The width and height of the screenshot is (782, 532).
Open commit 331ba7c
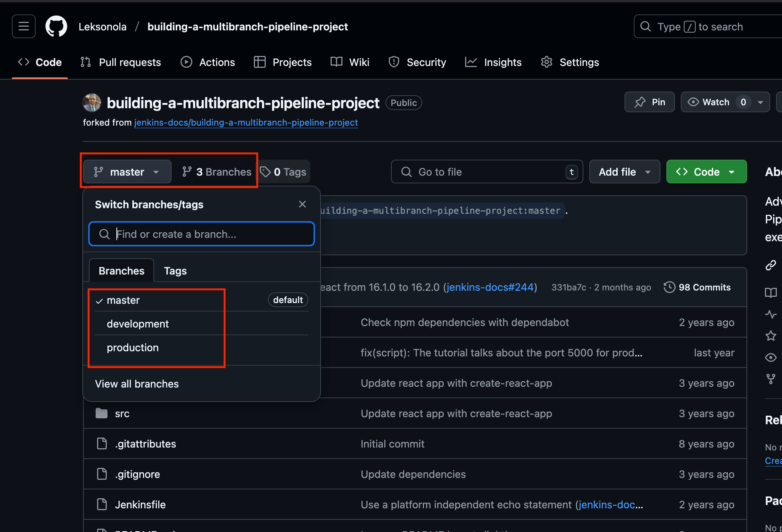click(569, 287)
